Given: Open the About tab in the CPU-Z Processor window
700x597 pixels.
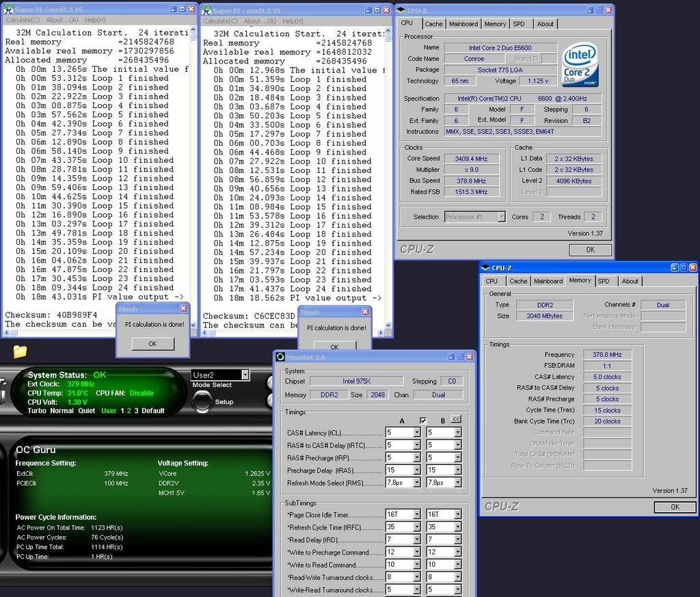Looking at the screenshot, I should coord(545,24).
